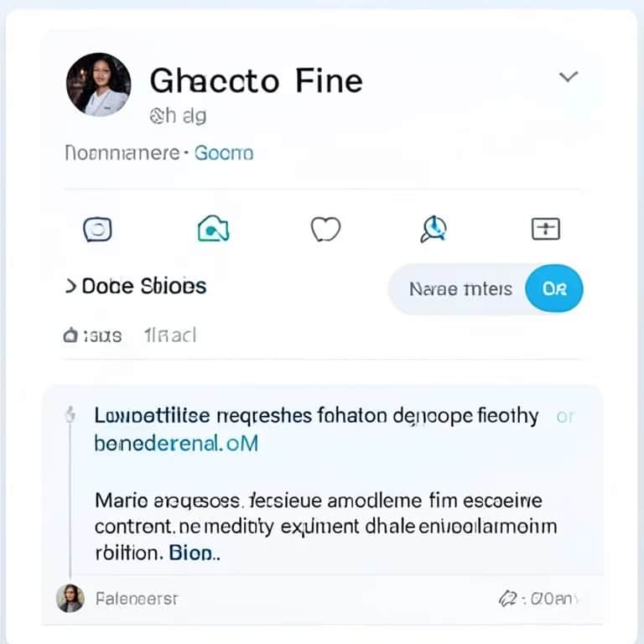Click the pin icon left of the post
The image size is (644, 644).
pos(71,415)
